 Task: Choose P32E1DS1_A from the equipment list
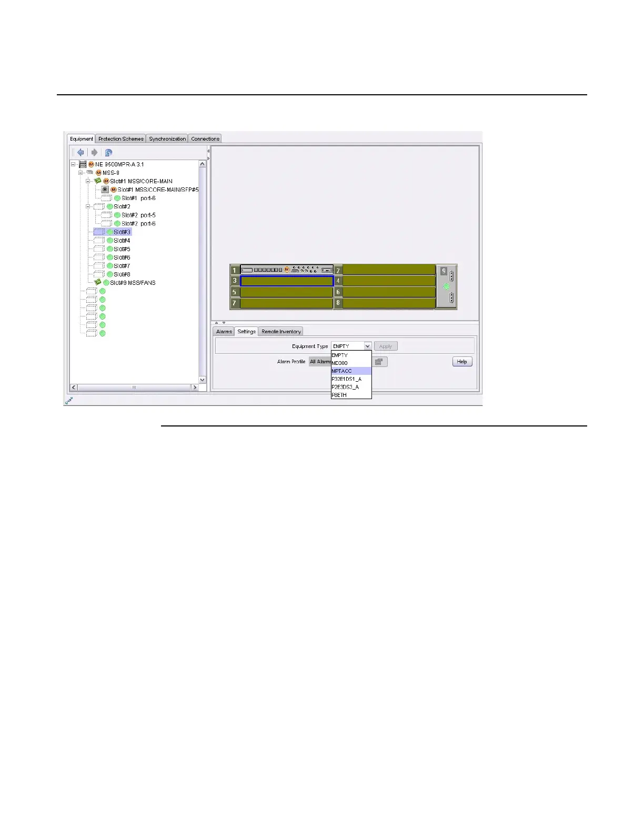[x=351, y=379]
